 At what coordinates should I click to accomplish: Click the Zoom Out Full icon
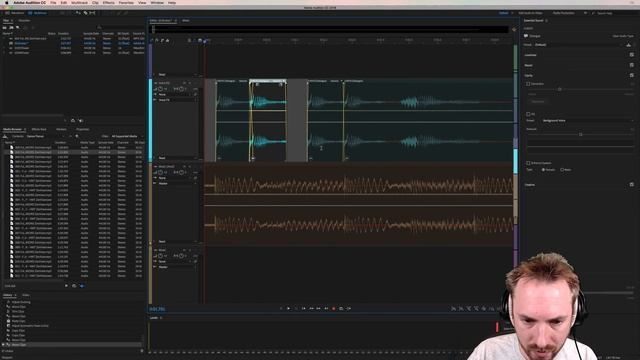[x=484, y=309]
